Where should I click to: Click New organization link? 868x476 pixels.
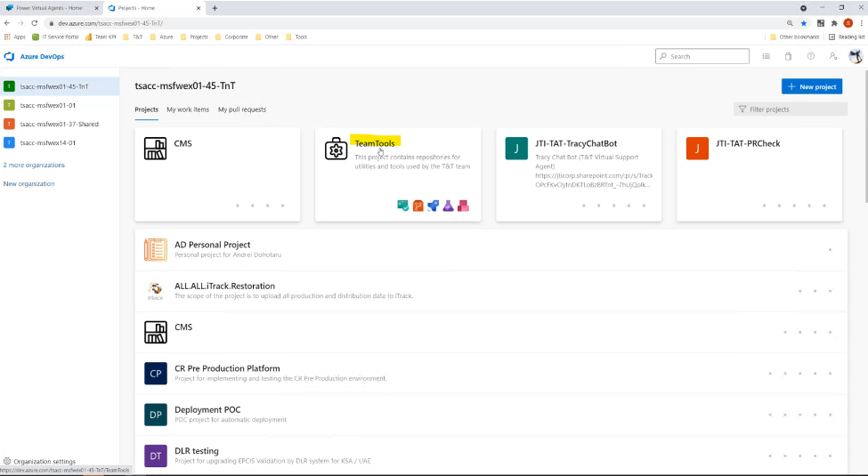[28, 184]
